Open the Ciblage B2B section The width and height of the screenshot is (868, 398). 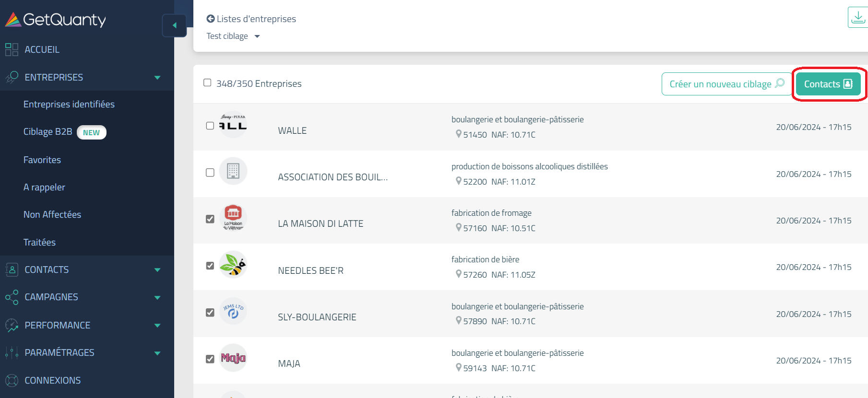[x=48, y=131]
